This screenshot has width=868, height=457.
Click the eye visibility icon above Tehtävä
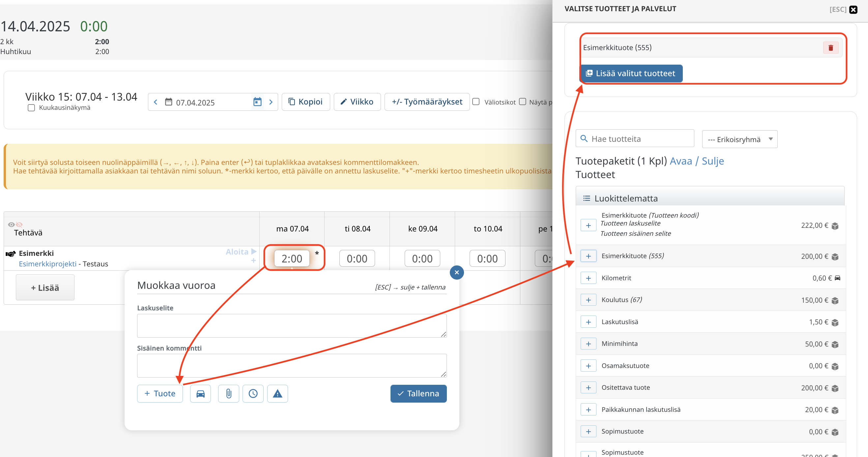(x=11, y=225)
